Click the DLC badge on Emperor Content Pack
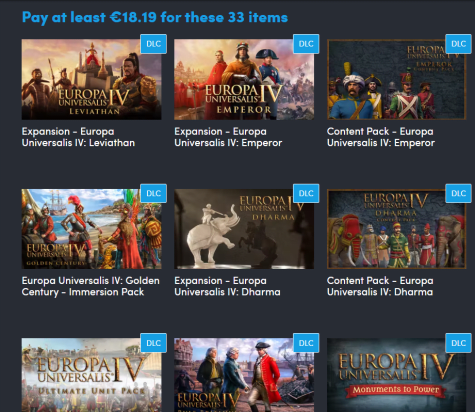Viewport: 475px width, 412px height. [458, 44]
